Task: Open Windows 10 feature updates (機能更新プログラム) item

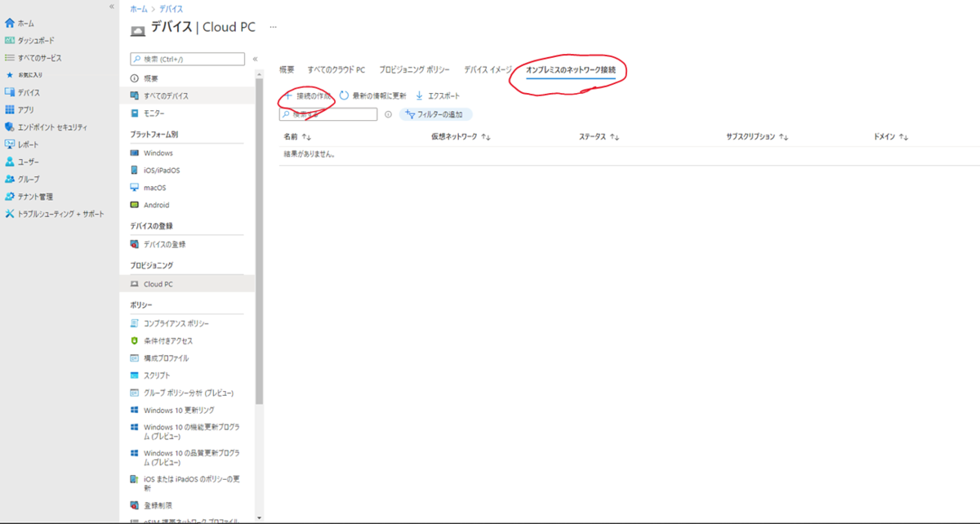Action: [192, 432]
